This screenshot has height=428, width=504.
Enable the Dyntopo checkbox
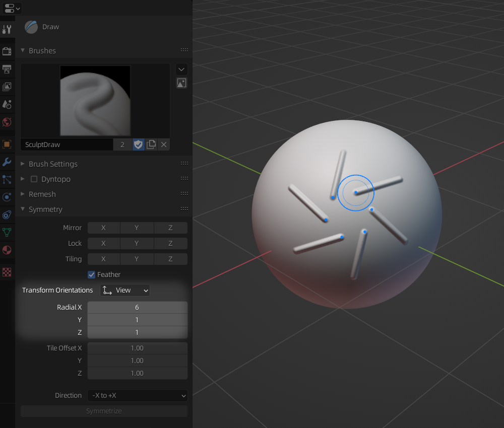coord(34,179)
